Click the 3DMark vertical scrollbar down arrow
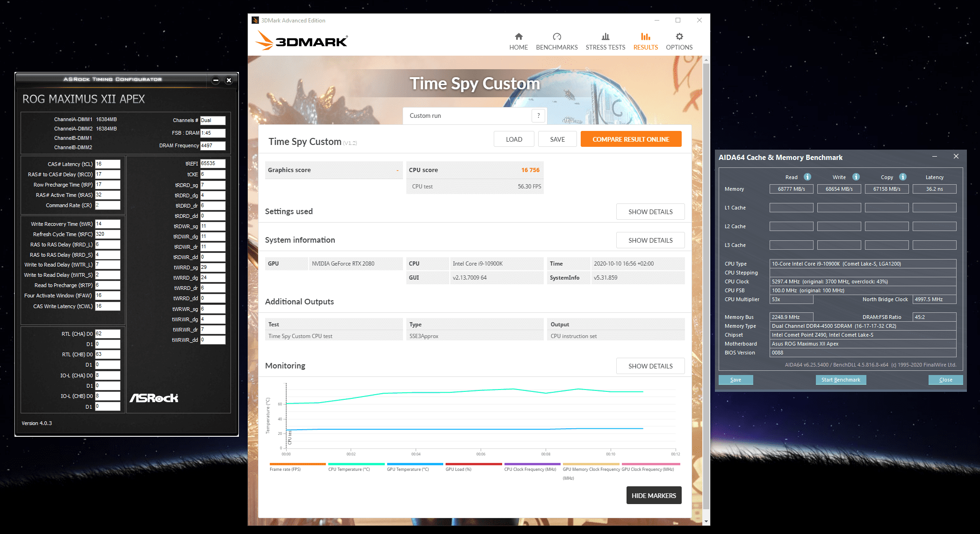Image resolution: width=980 pixels, height=534 pixels. tap(706, 521)
